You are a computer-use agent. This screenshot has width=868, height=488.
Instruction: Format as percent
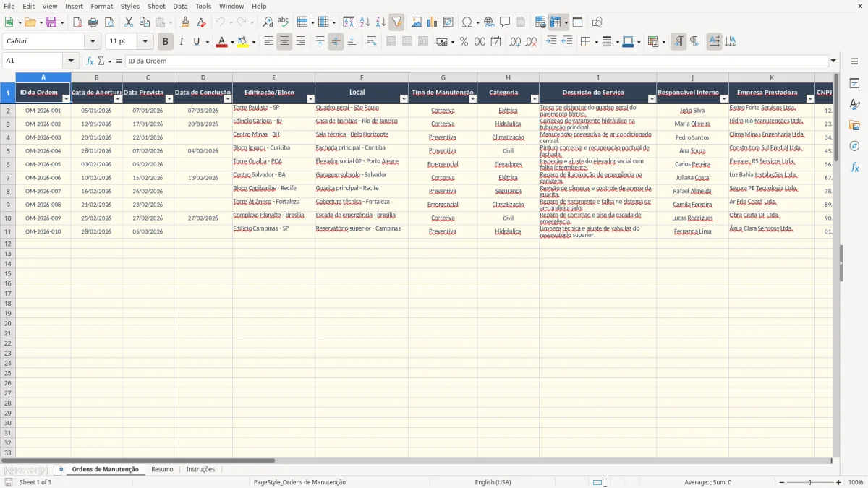(x=464, y=42)
